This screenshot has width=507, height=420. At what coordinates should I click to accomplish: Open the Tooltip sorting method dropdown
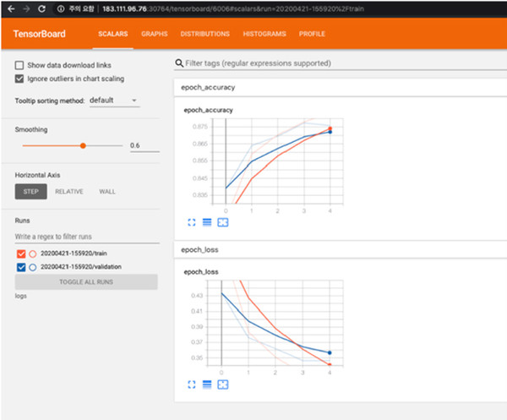113,101
